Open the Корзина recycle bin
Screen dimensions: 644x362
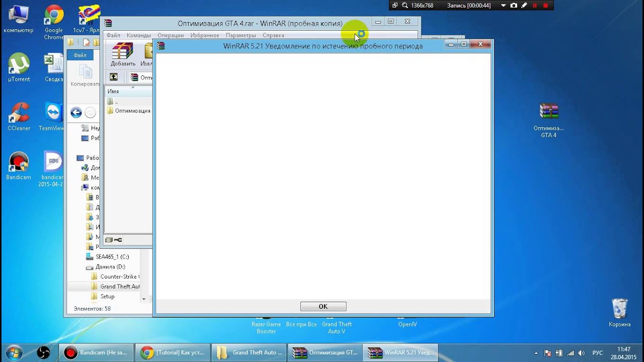[x=619, y=313]
